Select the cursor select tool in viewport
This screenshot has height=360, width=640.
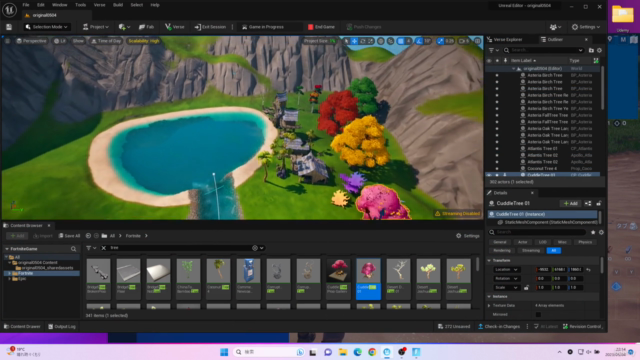coord(347,41)
